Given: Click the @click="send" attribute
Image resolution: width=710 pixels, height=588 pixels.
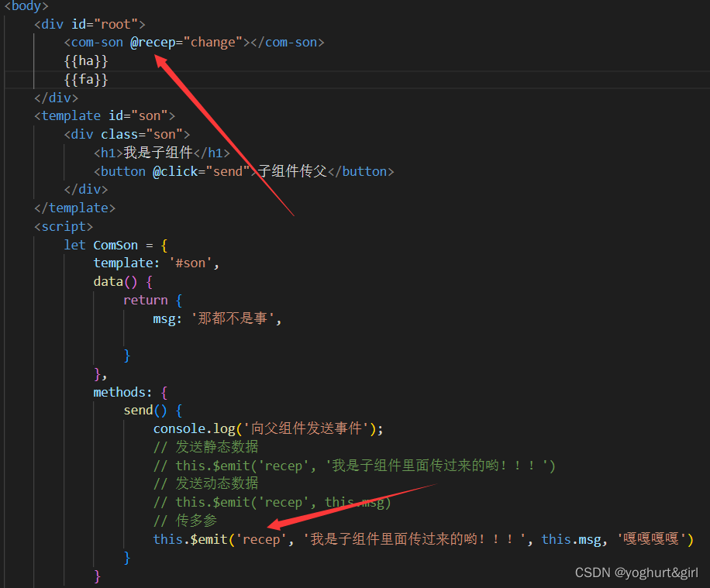Looking at the screenshot, I should pos(202,171).
